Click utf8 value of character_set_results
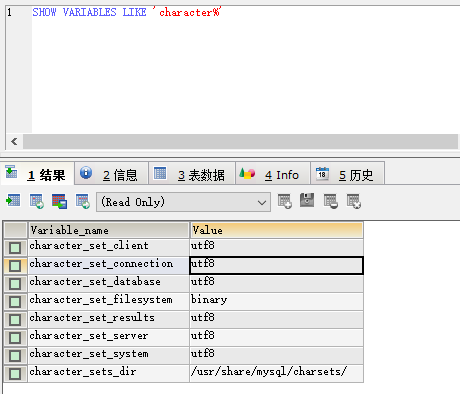The image size is (460, 394). click(276, 319)
